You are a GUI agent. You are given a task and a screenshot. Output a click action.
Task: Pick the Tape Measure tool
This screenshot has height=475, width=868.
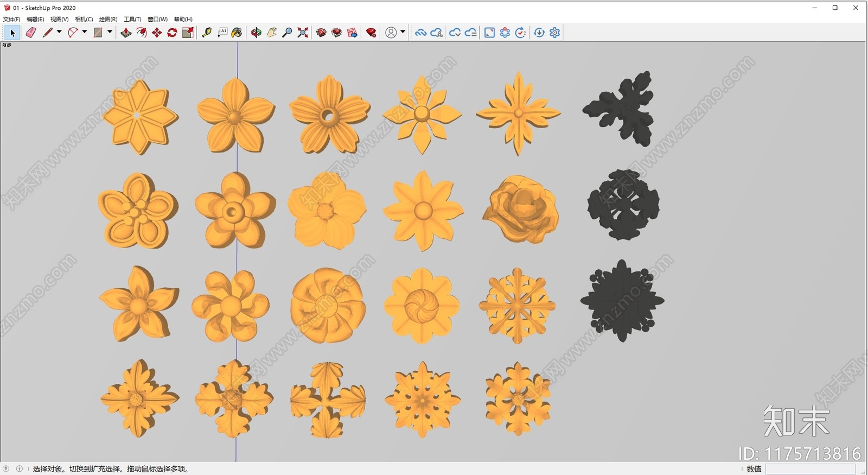pyautogui.click(x=207, y=33)
